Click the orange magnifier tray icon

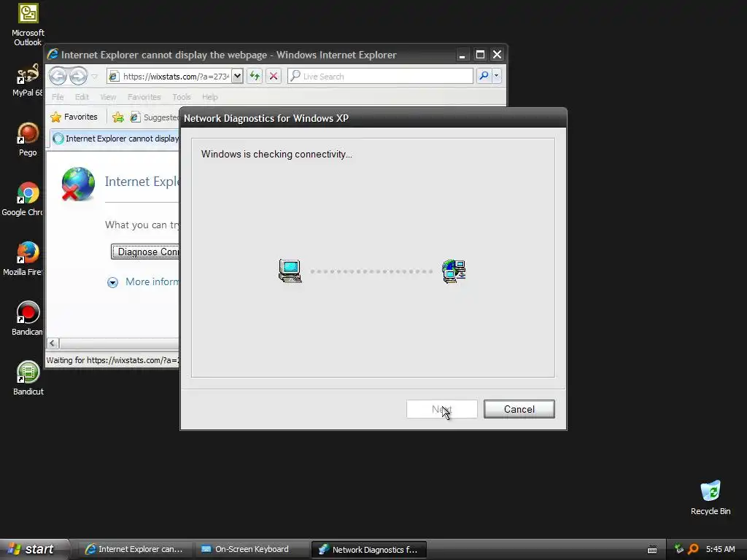[693, 549]
